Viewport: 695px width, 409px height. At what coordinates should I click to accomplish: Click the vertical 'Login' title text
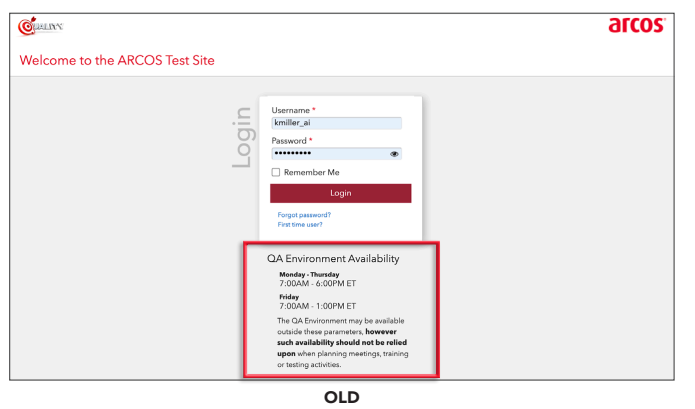pyautogui.click(x=243, y=138)
